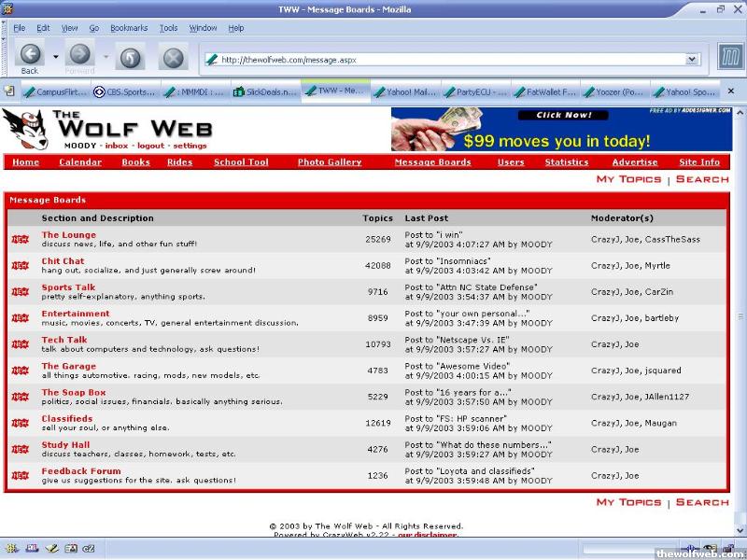Click the Mozilla throbber logo
This screenshot has height=560, width=747.
click(729, 58)
